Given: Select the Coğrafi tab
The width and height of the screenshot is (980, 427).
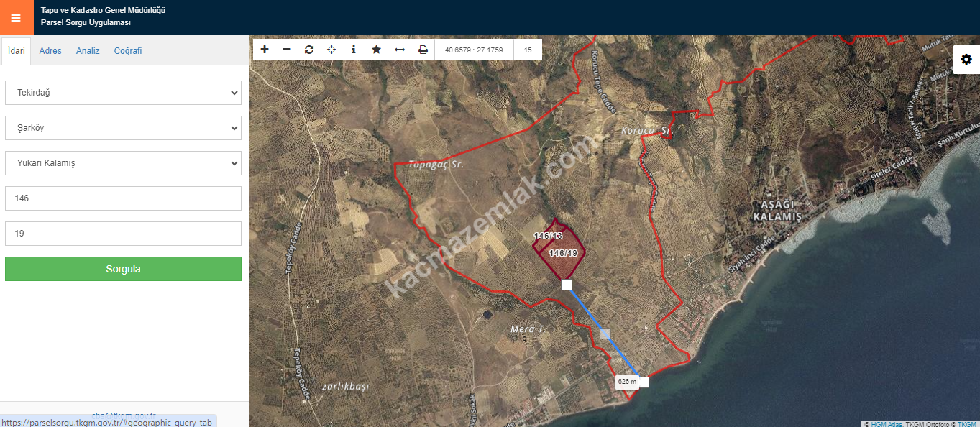Looking at the screenshot, I should click(128, 51).
